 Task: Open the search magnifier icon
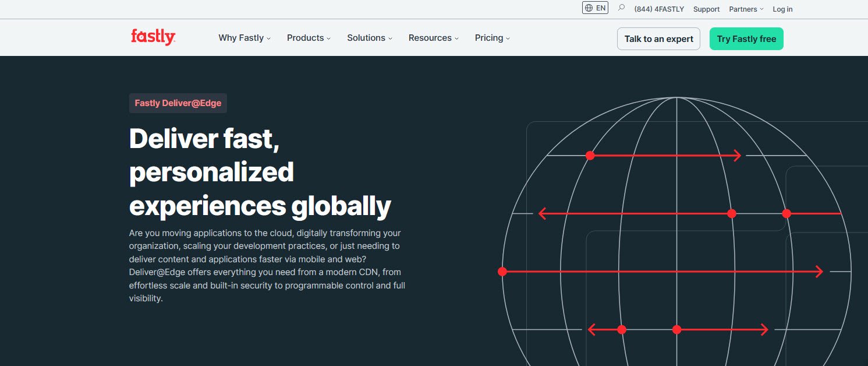[621, 8]
